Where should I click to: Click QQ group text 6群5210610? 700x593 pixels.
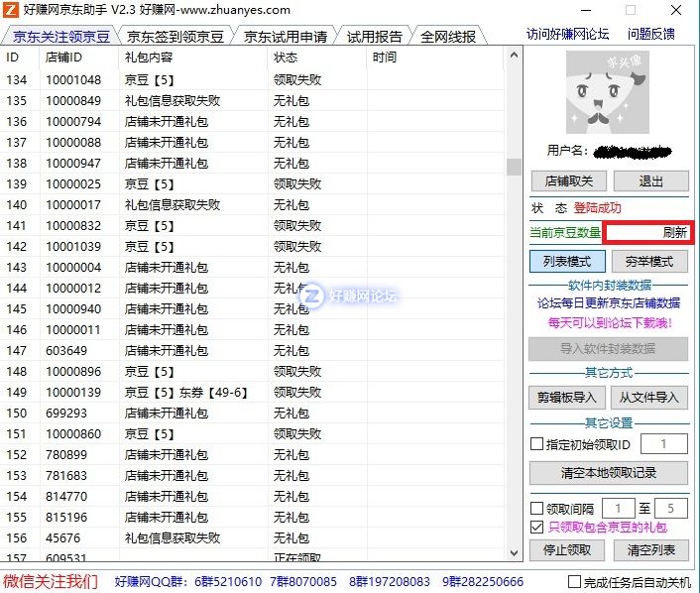point(228,582)
